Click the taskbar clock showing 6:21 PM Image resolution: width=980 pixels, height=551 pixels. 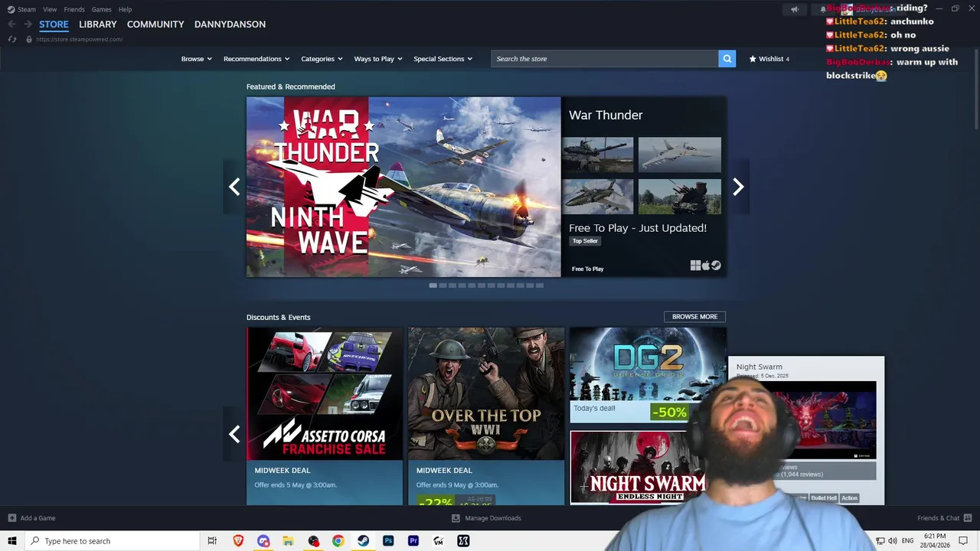tap(935, 541)
